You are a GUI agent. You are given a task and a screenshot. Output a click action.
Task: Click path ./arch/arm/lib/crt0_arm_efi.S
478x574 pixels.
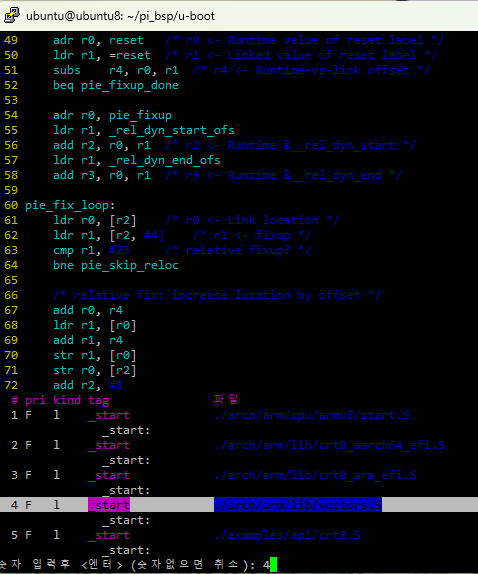315,476
